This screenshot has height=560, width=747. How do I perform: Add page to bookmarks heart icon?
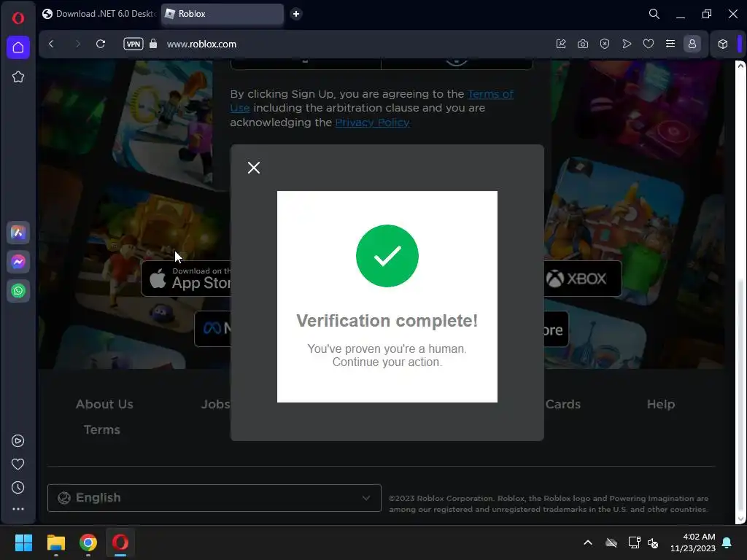point(649,44)
